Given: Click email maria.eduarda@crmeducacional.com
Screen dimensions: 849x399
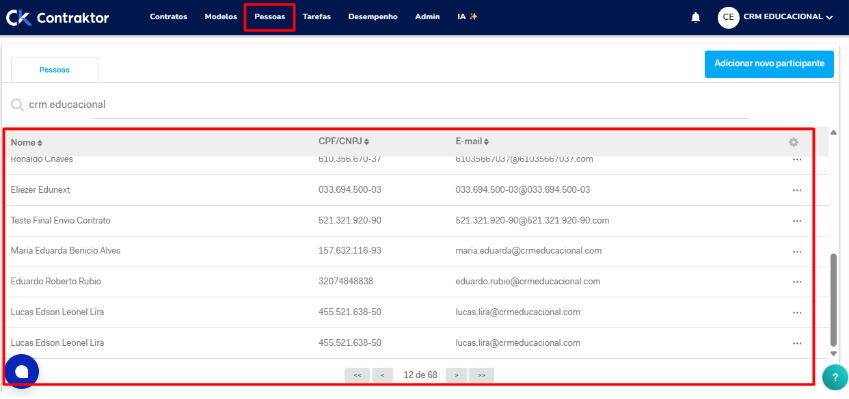Looking at the screenshot, I should (x=529, y=251).
